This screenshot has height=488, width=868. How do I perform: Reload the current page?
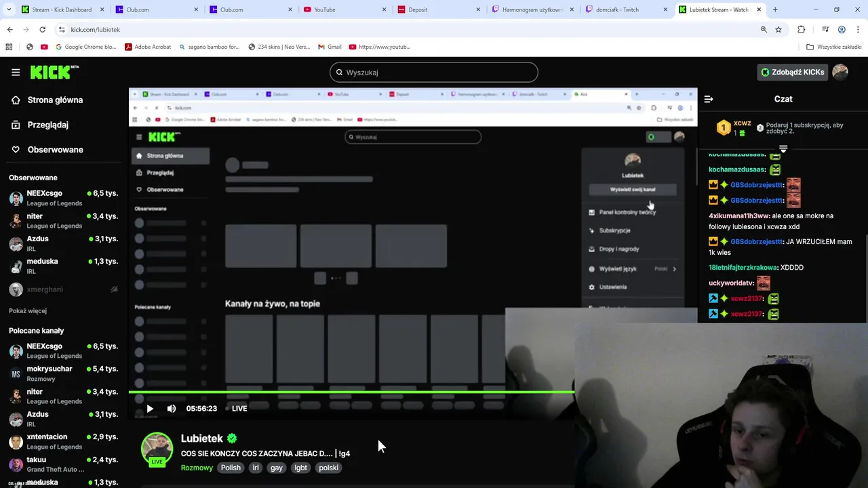(x=42, y=29)
